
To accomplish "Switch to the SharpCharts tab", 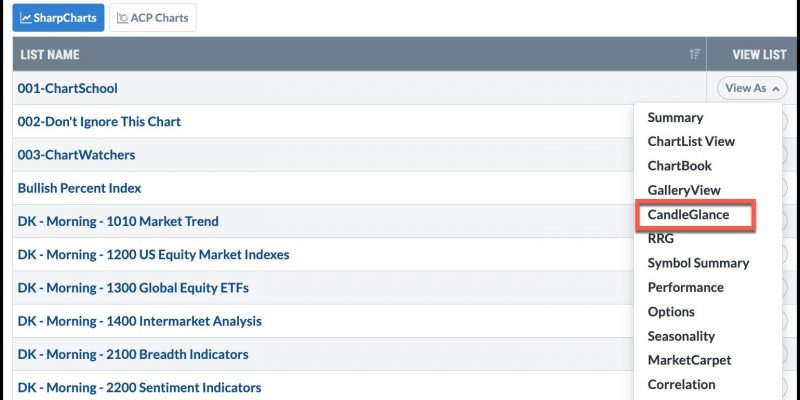I will [58, 18].
